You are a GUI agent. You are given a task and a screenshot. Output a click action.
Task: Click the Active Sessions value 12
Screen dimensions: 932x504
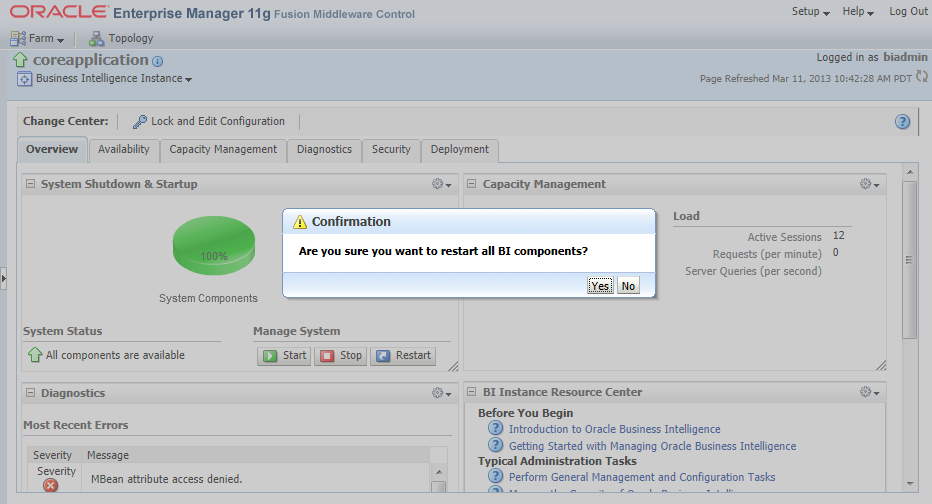click(x=839, y=236)
